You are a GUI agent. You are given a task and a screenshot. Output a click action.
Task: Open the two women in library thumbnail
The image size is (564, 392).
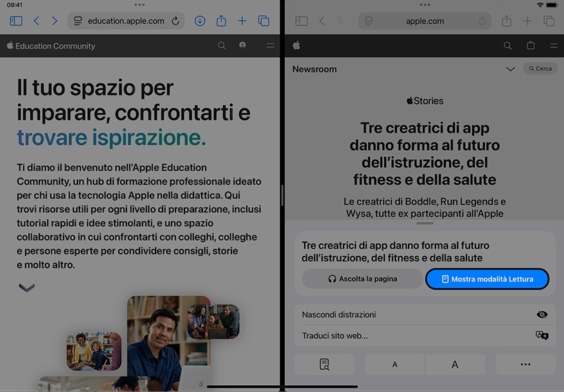pyautogui.click(x=93, y=351)
